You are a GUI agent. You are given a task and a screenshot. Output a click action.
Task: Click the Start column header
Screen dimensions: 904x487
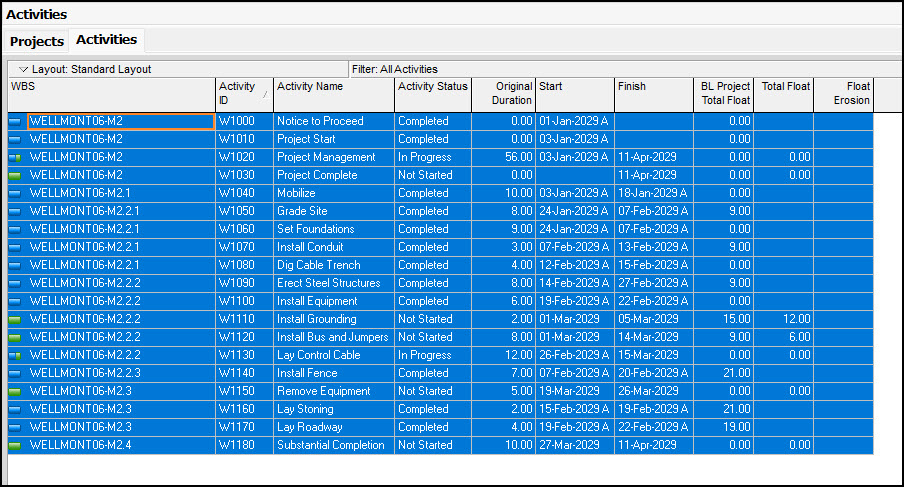(x=575, y=95)
